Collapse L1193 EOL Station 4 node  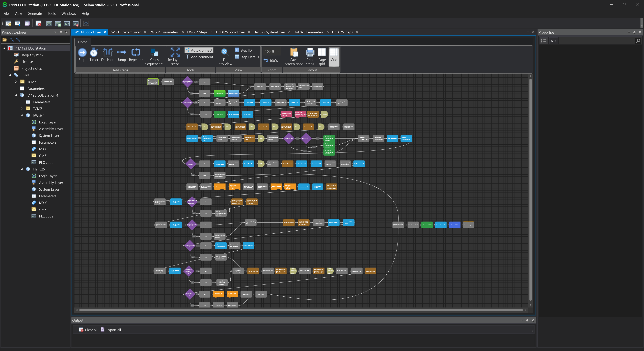pyautogui.click(x=16, y=95)
